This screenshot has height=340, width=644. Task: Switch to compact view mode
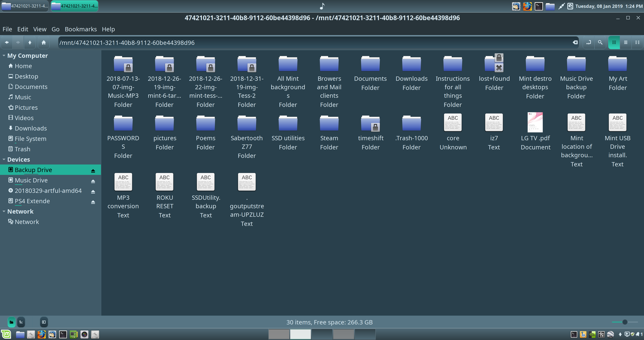[637, 42]
